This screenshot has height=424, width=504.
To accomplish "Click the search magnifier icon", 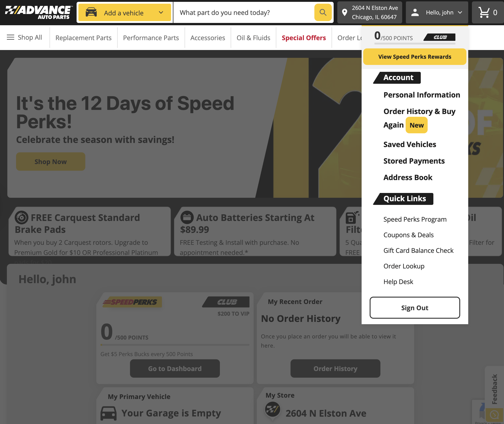I will [323, 12].
